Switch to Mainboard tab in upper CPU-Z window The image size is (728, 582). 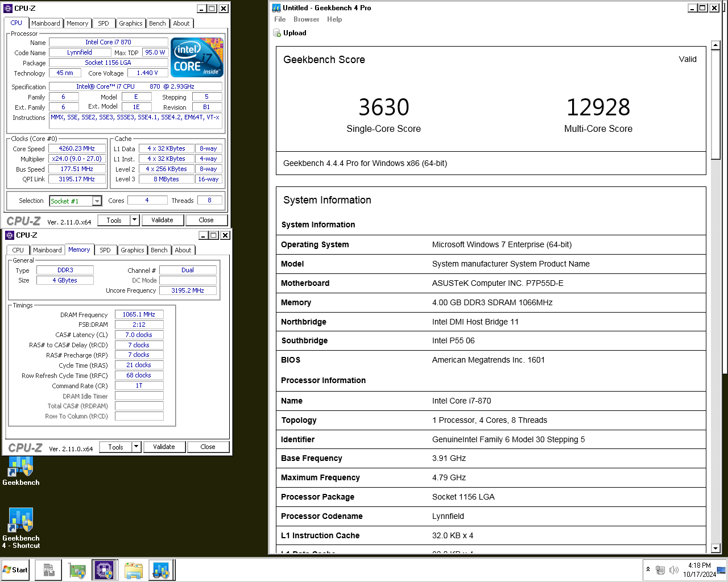(x=45, y=23)
